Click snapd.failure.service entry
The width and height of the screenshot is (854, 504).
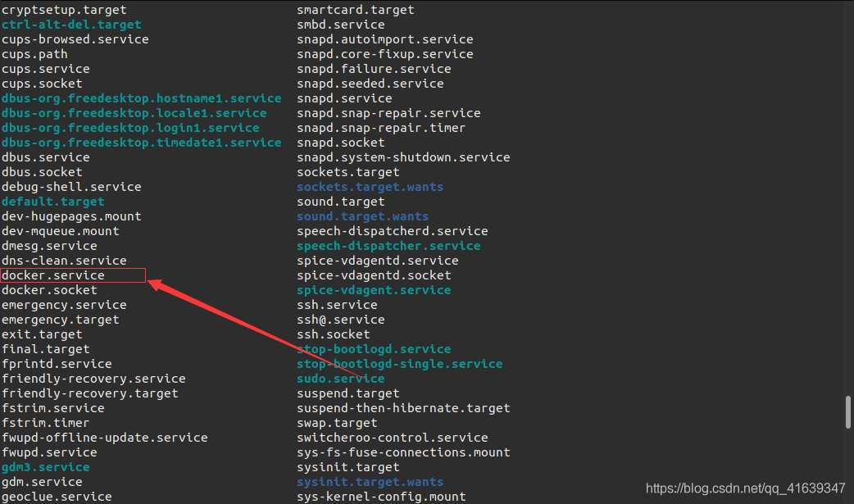coord(375,69)
